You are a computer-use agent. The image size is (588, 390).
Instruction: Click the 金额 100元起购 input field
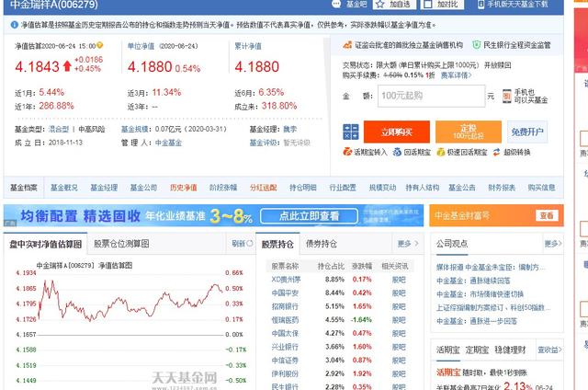[431, 96]
